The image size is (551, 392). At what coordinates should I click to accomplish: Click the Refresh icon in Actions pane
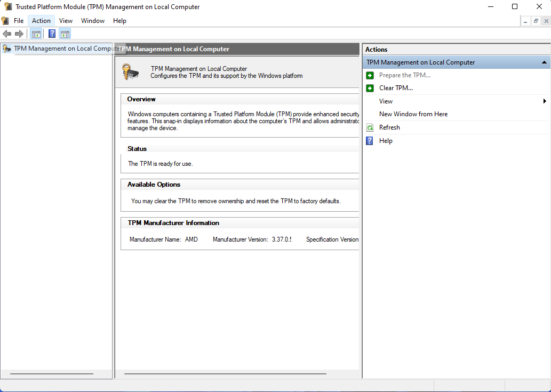(370, 127)
